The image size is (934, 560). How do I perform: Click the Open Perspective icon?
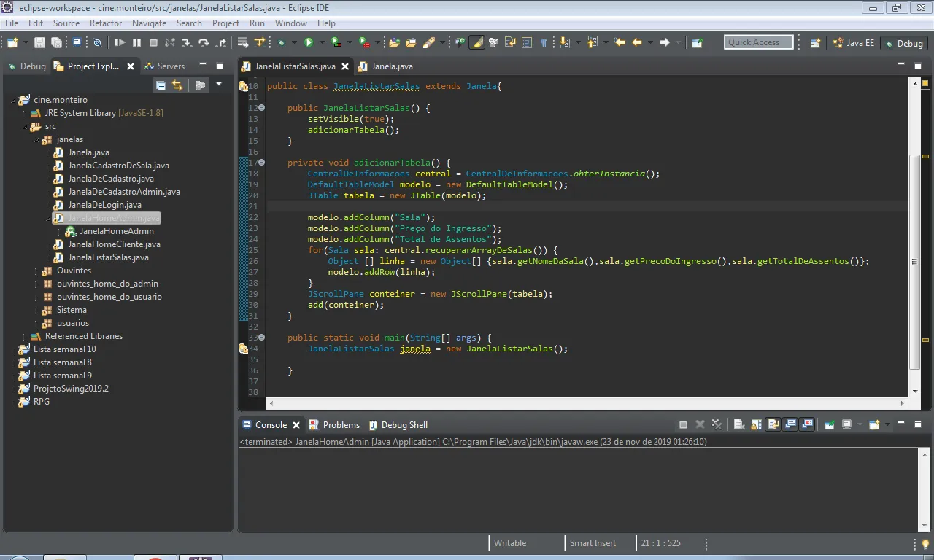pyautogui.click(x=816, y=43)
